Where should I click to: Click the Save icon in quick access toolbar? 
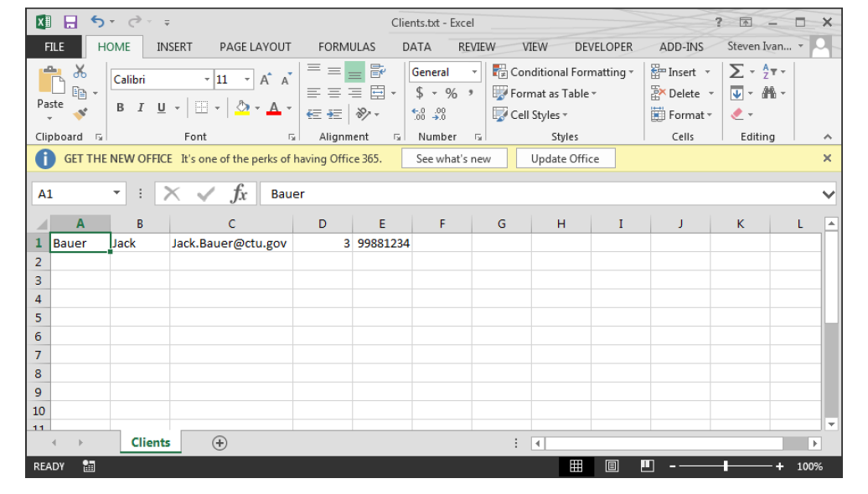point(70,22)
